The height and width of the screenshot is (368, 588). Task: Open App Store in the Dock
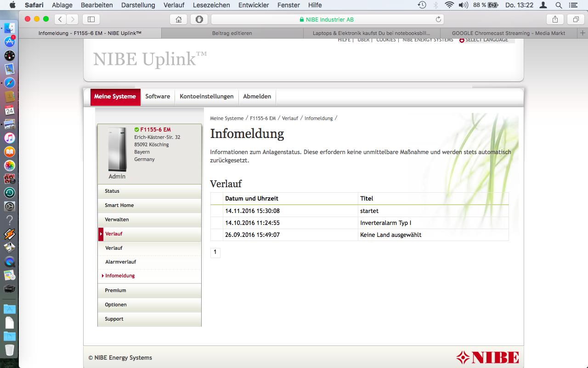(x=10, y=42)
